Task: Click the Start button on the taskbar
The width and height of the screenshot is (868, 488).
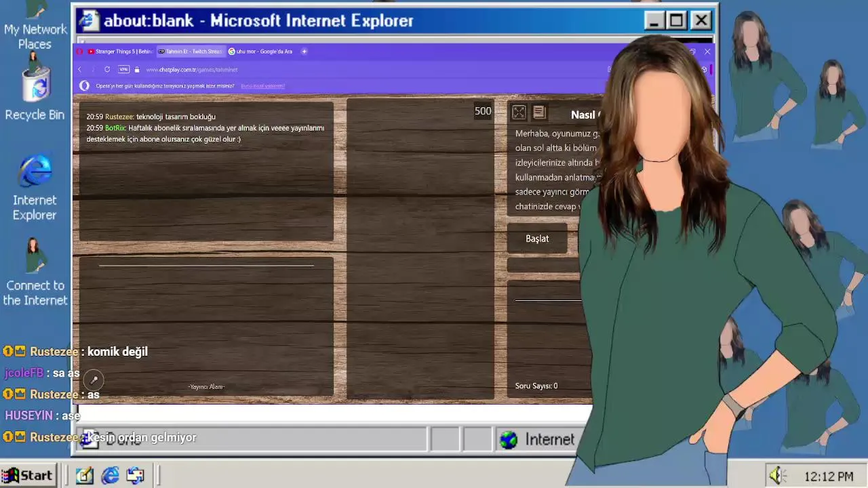Action: [28, 476]
